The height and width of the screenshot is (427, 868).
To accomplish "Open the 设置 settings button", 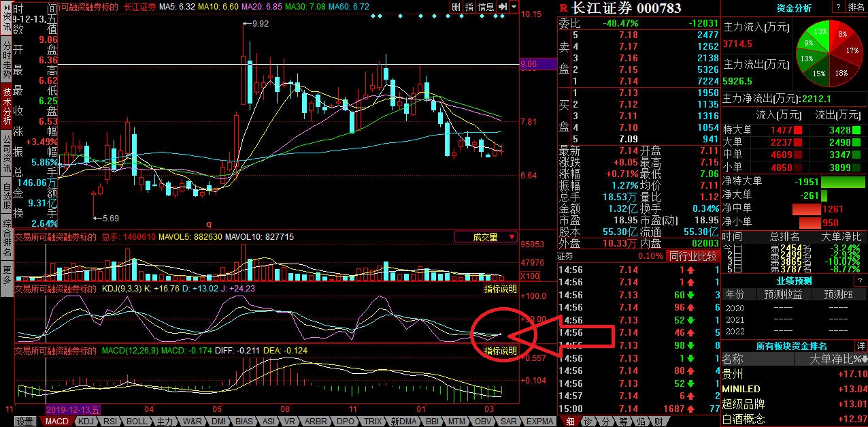I will (25, 422).
